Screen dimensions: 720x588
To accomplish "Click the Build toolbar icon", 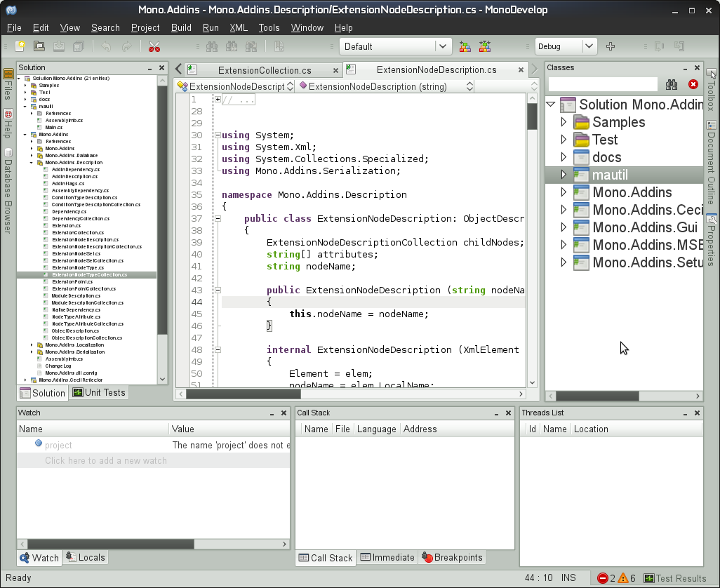I will (x=465, y=46).
